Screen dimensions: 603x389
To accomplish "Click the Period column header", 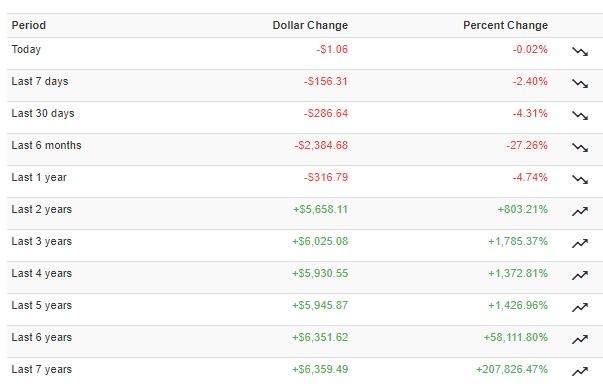I will point(29,25).
